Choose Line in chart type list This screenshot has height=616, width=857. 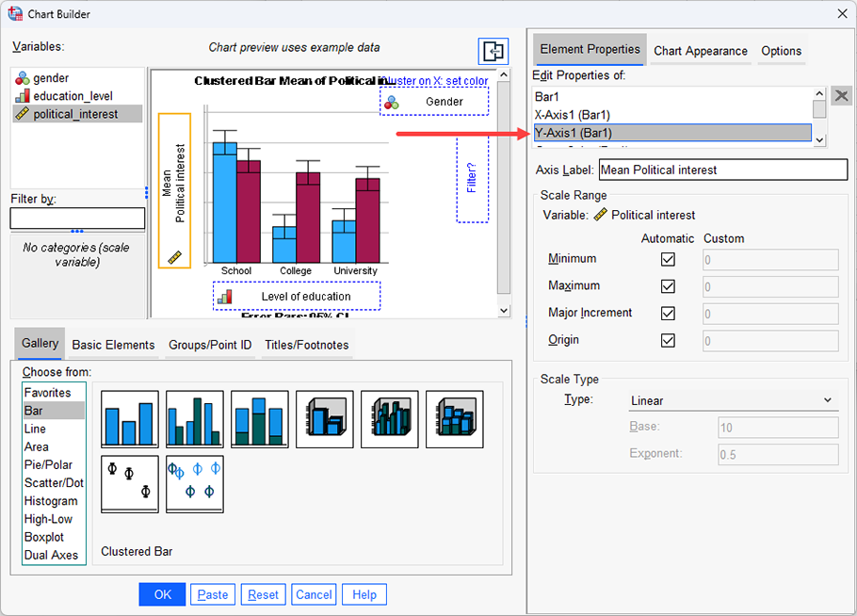[x=54, y=429]
